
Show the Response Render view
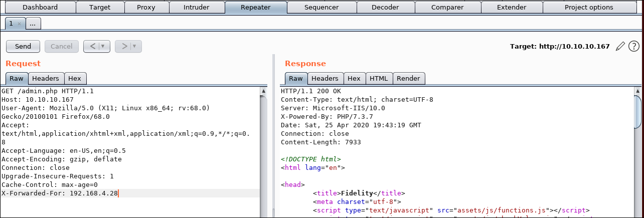tap(408, 78)
